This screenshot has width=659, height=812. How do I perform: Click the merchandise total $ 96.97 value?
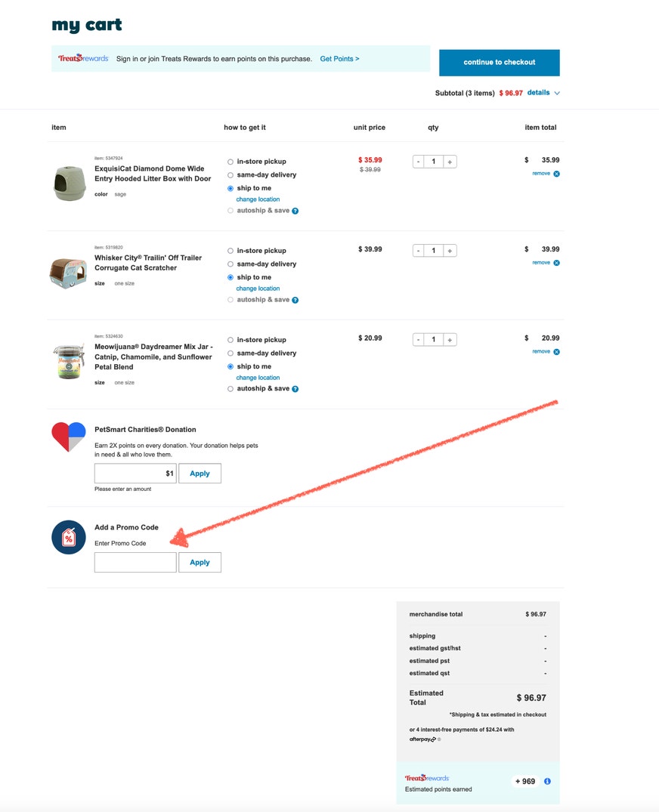click(536, 615)
